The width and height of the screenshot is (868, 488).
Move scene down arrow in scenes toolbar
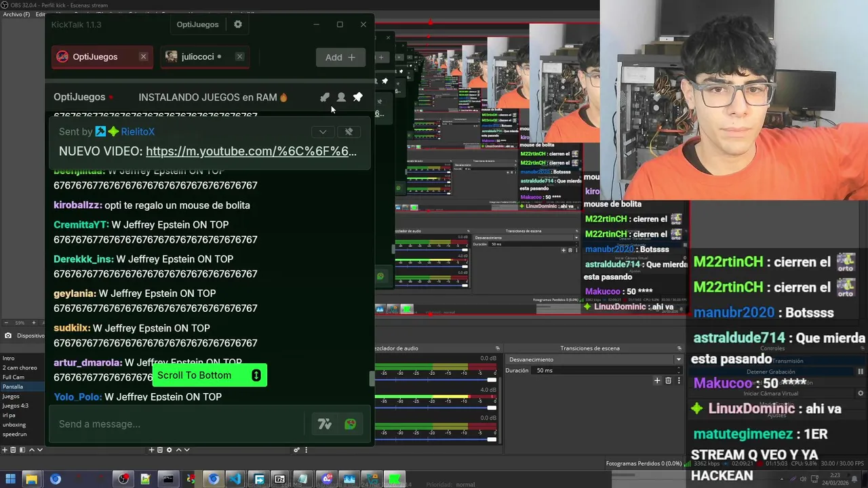pyautogui.click(x=39, y=450)
